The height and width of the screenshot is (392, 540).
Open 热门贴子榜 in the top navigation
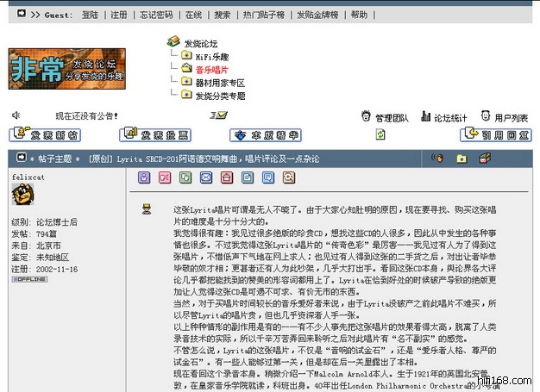pyautogui.click(x=264, y=15)
